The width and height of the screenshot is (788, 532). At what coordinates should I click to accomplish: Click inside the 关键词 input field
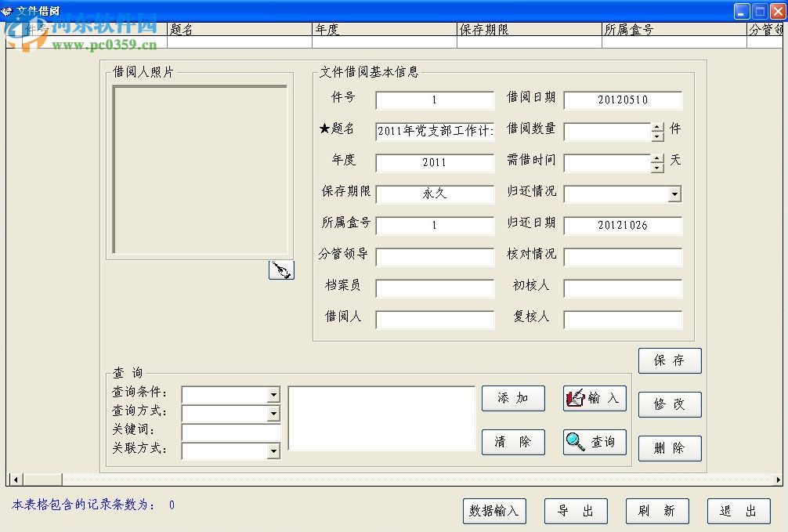point(231,432)
